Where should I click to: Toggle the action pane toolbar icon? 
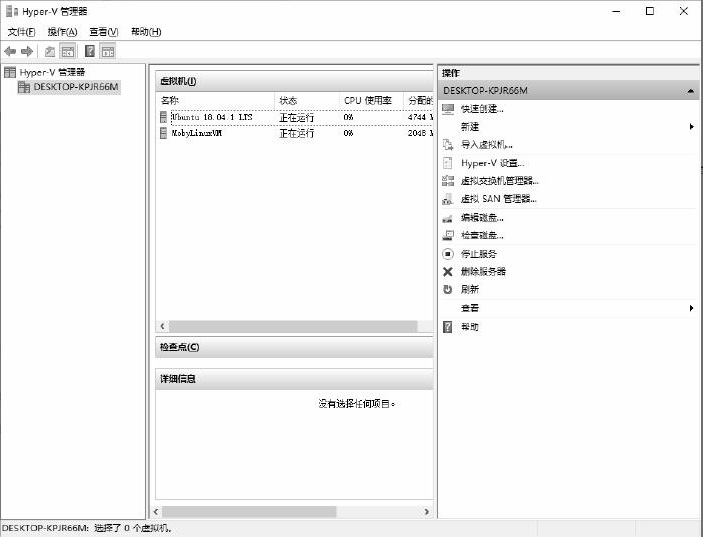coord(108,52)
